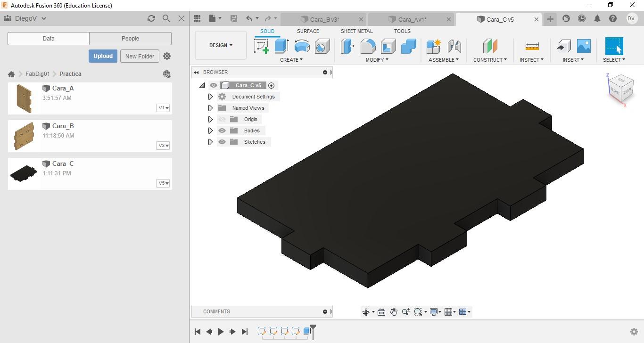The width and height of the screenshot is (644, 343).
Task: Open notifications bell icon
Action: tap(597, 18)
